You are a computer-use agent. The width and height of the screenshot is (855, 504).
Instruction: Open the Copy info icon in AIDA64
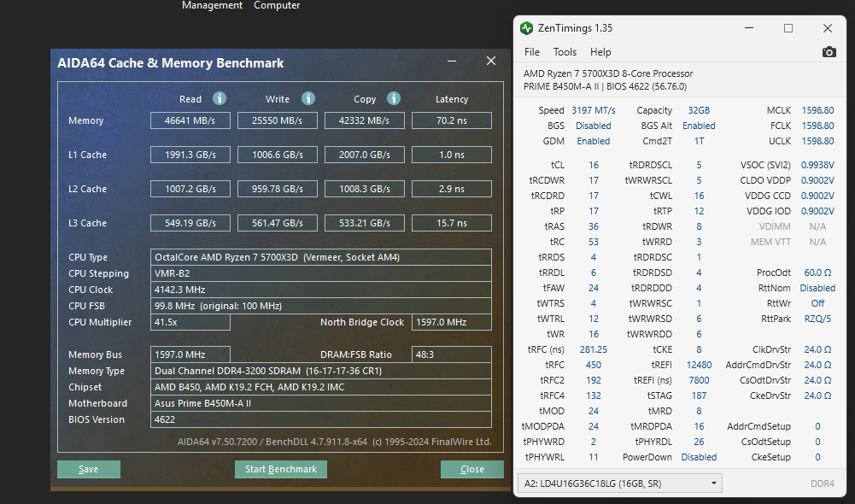coord(394,98)
